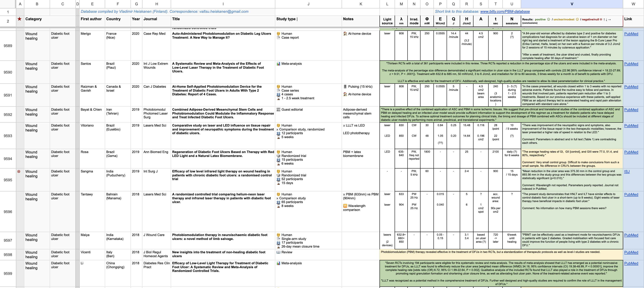Click the hourglass icon beside "15 days"
644x288 pixels.
click(278, 183)
